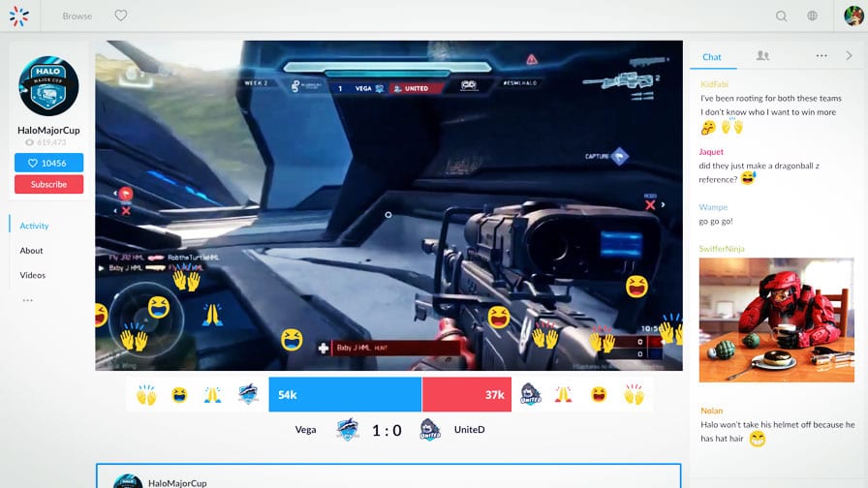Screen dimensions: 868x488
Task: Open chat options three-dots menu
Action: pos(821,55)
